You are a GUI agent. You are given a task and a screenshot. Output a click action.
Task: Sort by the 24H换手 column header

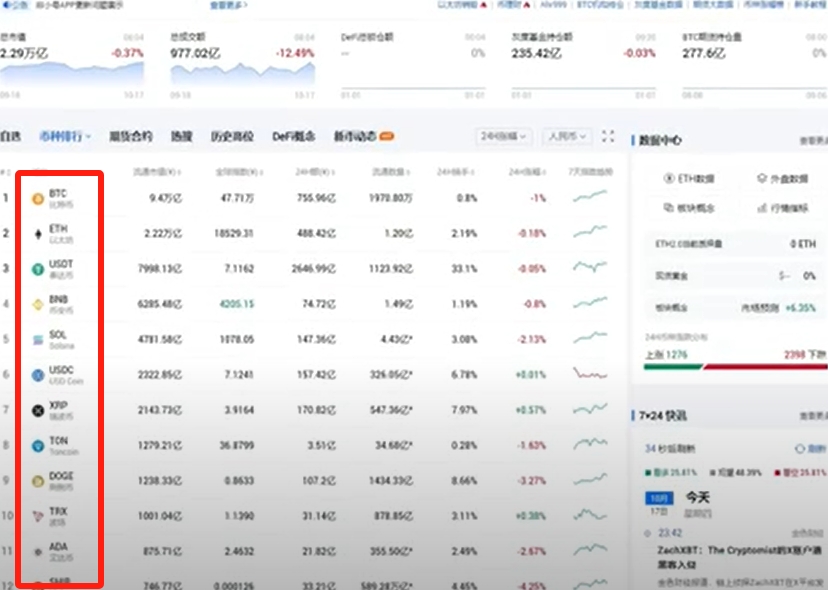click(457, 172)
